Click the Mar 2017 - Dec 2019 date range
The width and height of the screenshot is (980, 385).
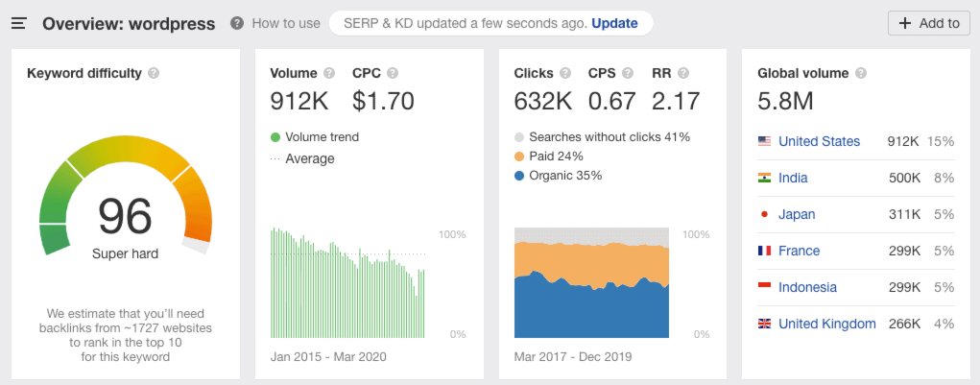click(572, 357)
